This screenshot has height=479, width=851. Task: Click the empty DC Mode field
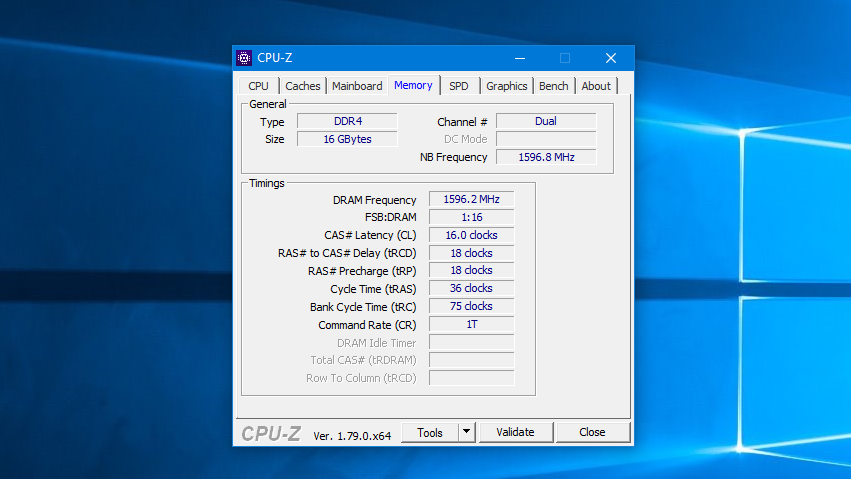tap(546, 139)
